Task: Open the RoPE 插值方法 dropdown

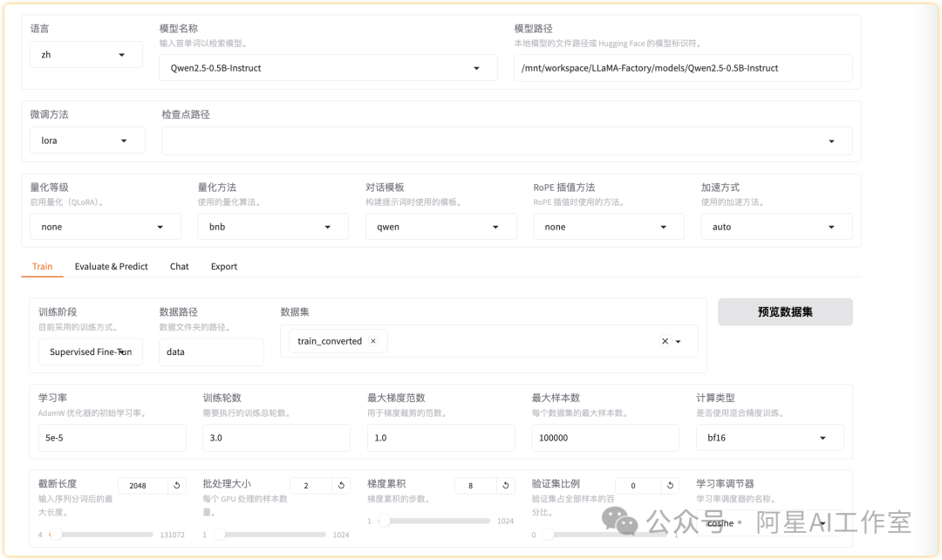Action: click(x=609, y=227)
